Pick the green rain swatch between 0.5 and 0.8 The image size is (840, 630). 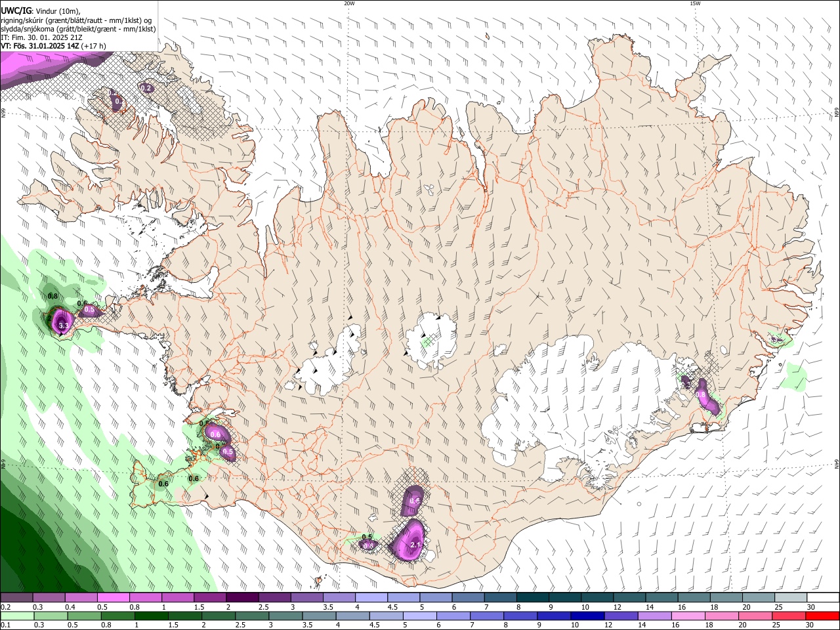click(x=84, y=616)
